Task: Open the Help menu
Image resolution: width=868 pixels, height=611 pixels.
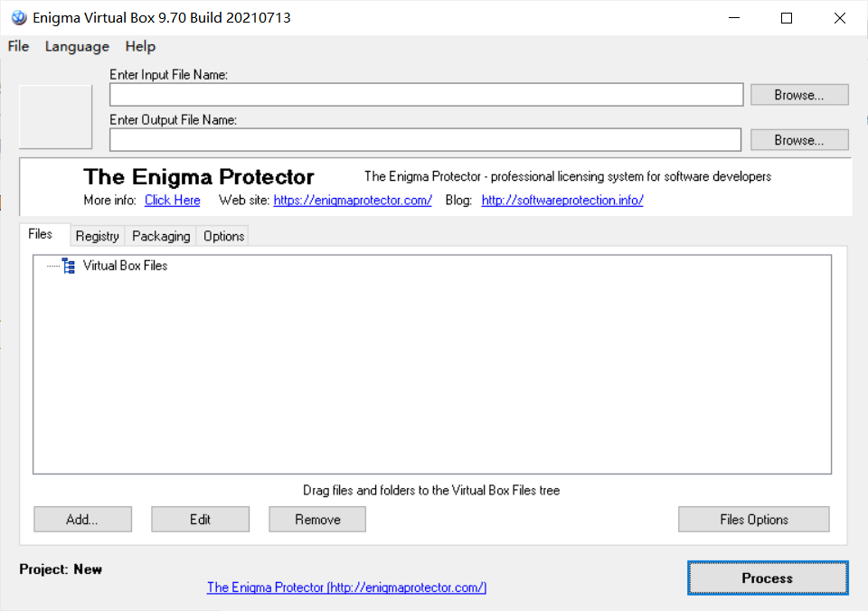Action: point(140,46)
